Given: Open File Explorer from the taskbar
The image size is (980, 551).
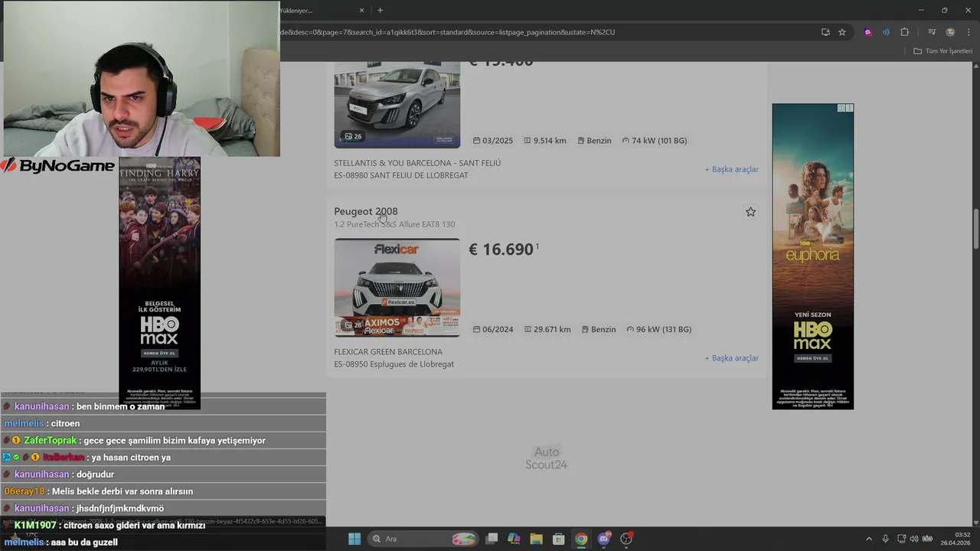Looking at the screenshot, I should click(536, 539).
